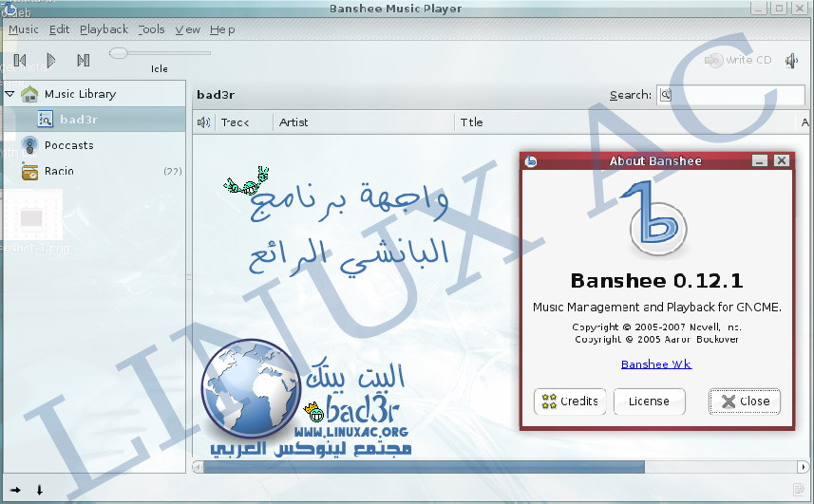
Task: Open the Playback menu
Action: (104, 29)
